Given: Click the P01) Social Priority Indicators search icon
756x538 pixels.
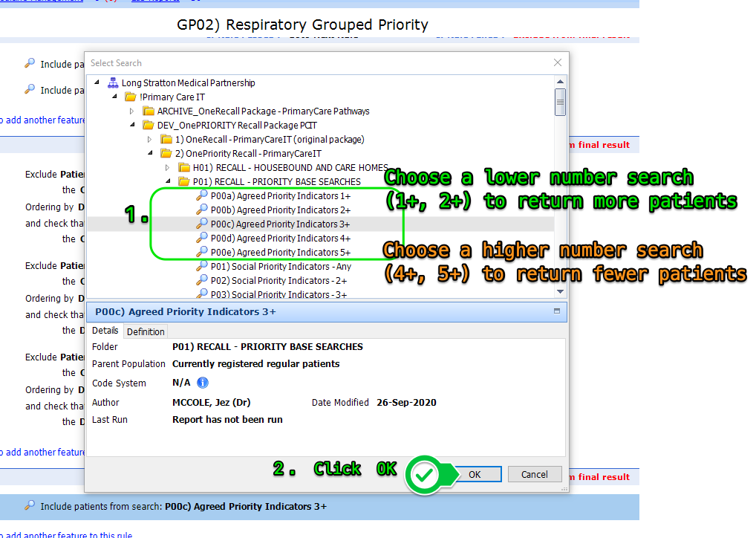Looking at the screenshot, I should pyautogui.click(x=202, y=266).
